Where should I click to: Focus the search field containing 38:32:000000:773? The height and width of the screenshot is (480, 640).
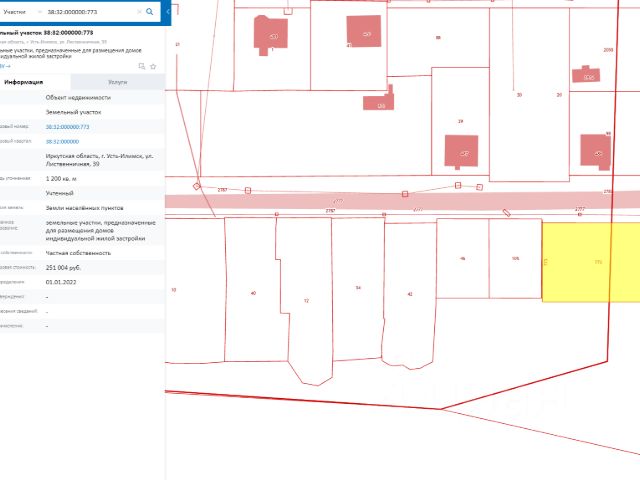tap(90, 12)
